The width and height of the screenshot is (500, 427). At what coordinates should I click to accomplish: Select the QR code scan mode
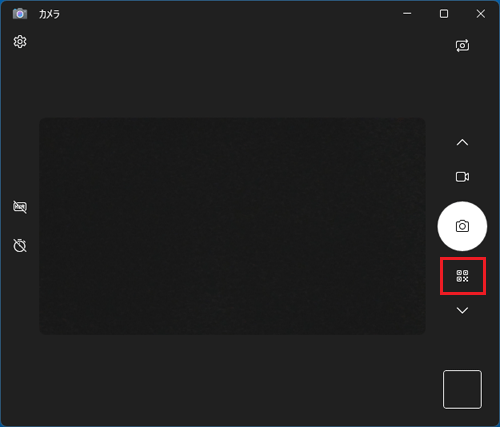(462, 276)
